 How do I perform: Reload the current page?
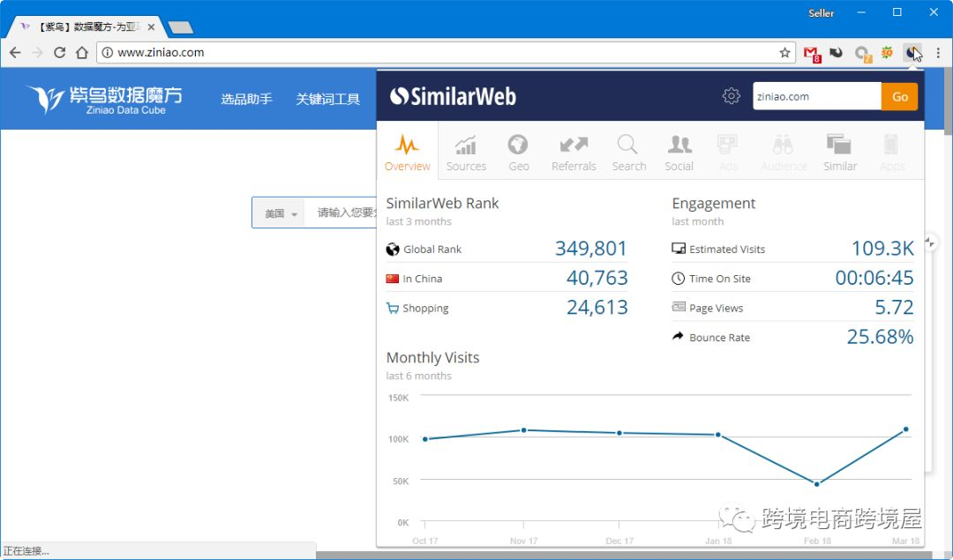point(59,53)
